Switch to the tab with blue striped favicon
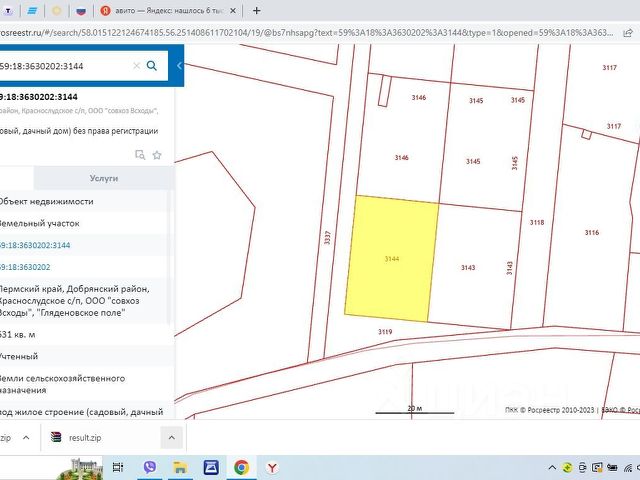Screen dimensions: 640x480 coord(32,11)
